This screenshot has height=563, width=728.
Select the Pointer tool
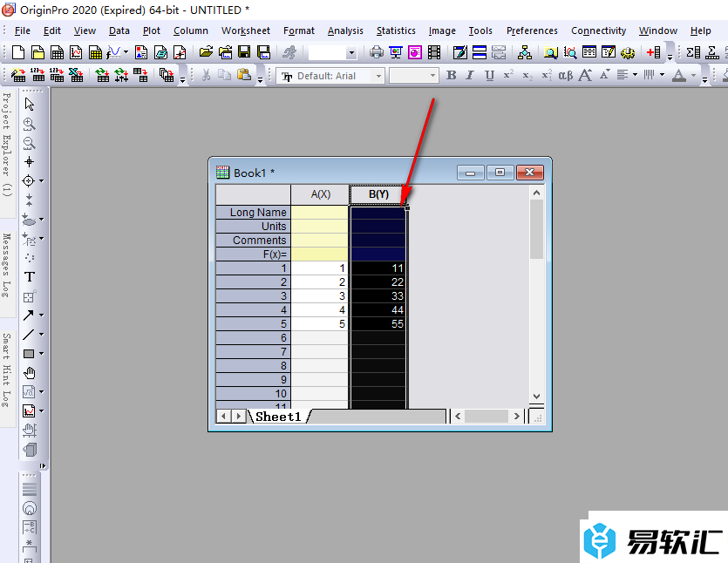point(30,104)
